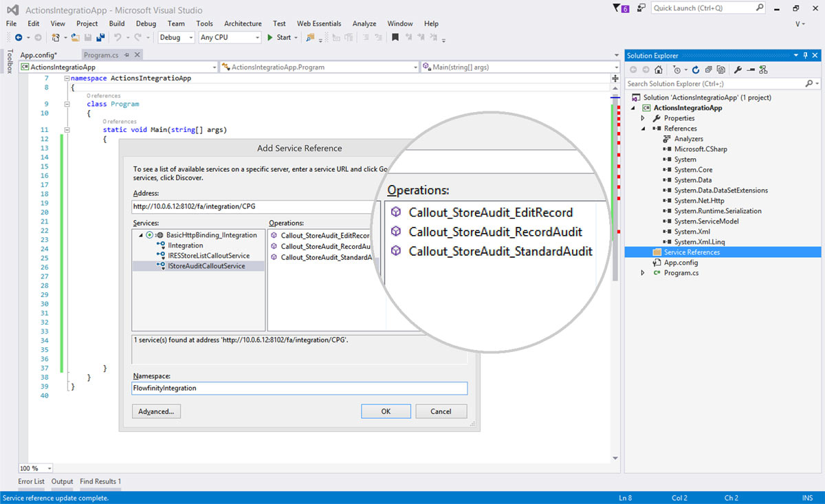
Task: Click Collapse All in Solution Explorer
Action: [708, 69]
